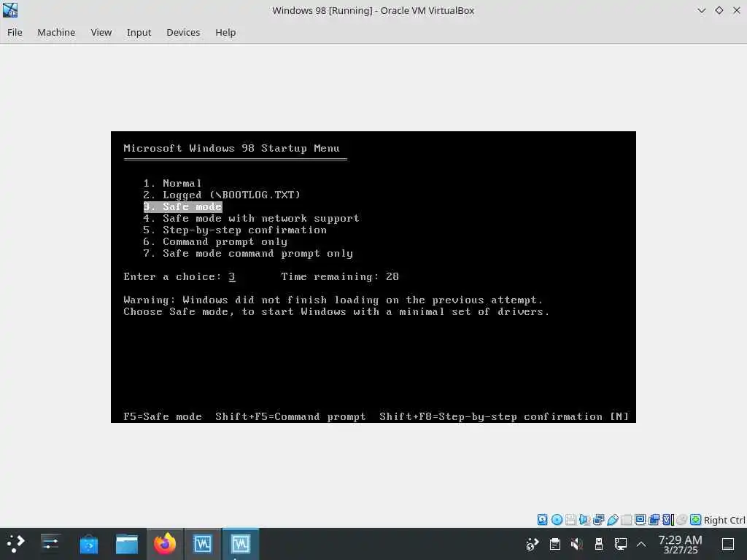Click the CPU virtualization V status icon

point(668,519)
